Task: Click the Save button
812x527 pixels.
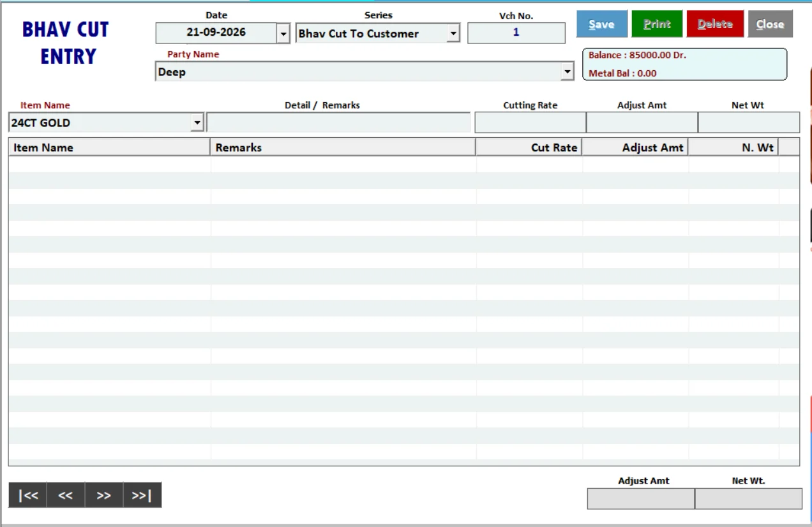Action: tap(602, 24)
